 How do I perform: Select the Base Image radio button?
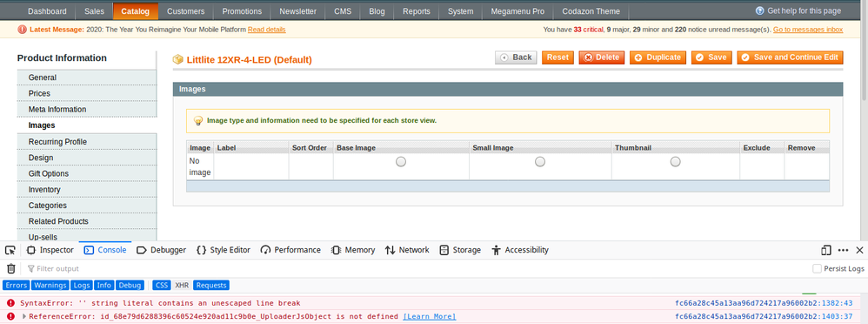point(401,161)
